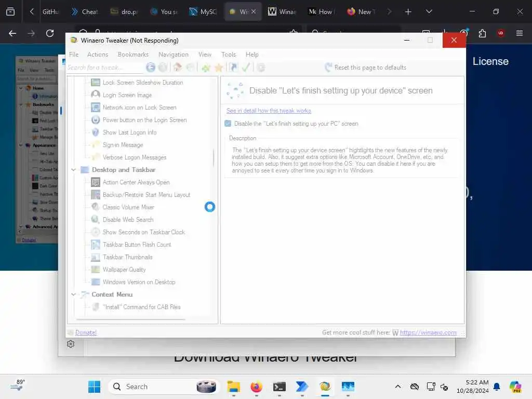
Task: Open Terminal from the taskbar
Action: pyautogui.click(x=279, y=387)
